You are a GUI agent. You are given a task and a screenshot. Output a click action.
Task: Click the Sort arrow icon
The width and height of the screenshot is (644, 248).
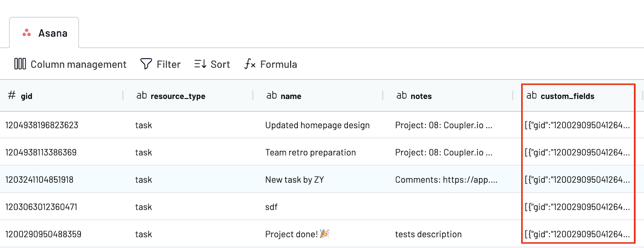200,64
